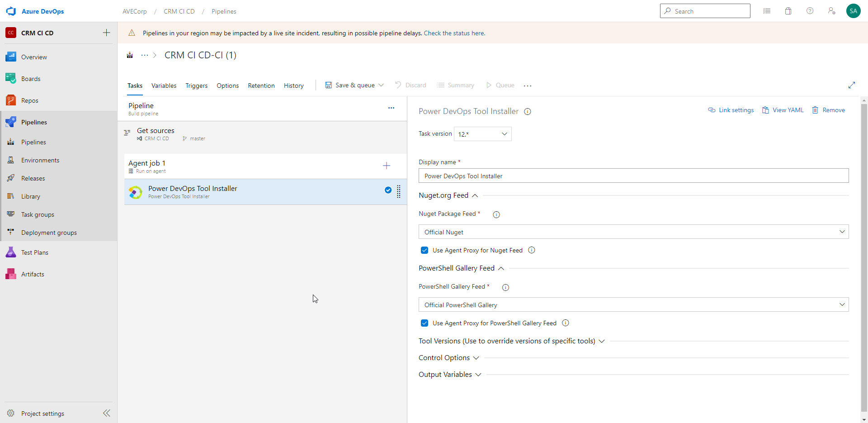Open the 'Check the status here' link
This screenshot has width=868, height=423.
(454, 33)
